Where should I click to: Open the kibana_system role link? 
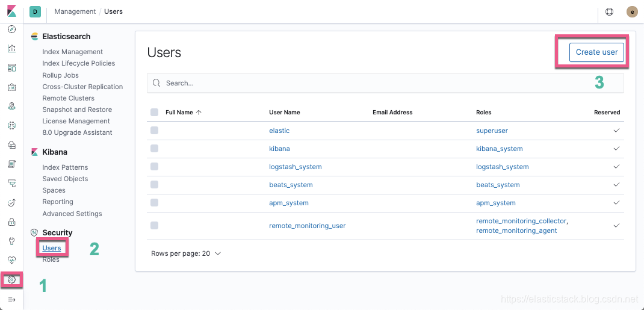(x=500, y=149)
